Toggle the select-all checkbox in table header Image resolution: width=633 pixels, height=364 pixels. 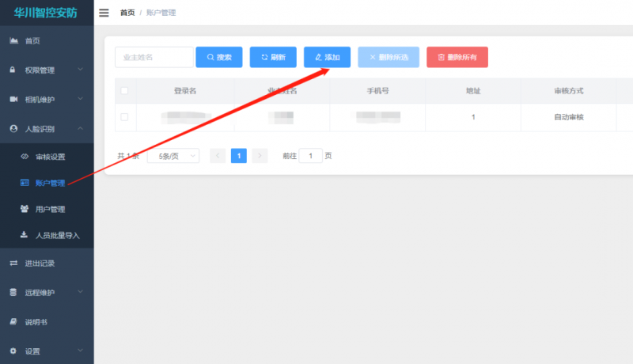(x=124, y=91)
